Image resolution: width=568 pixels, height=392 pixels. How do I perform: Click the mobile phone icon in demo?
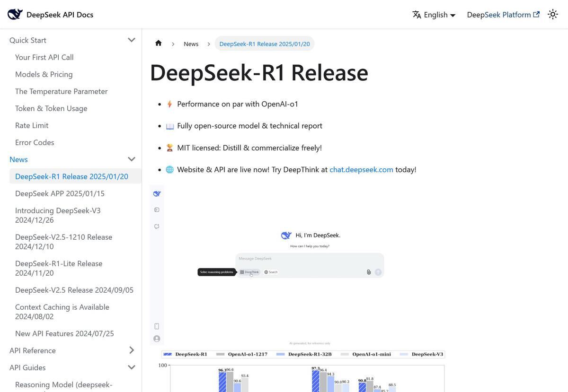click(x=157, y=326)
